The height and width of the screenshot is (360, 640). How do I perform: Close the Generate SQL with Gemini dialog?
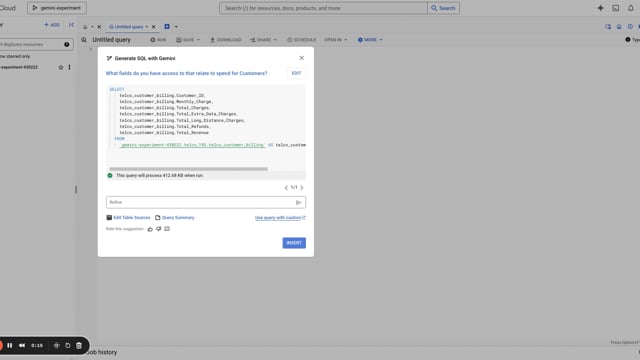(302, 58)
